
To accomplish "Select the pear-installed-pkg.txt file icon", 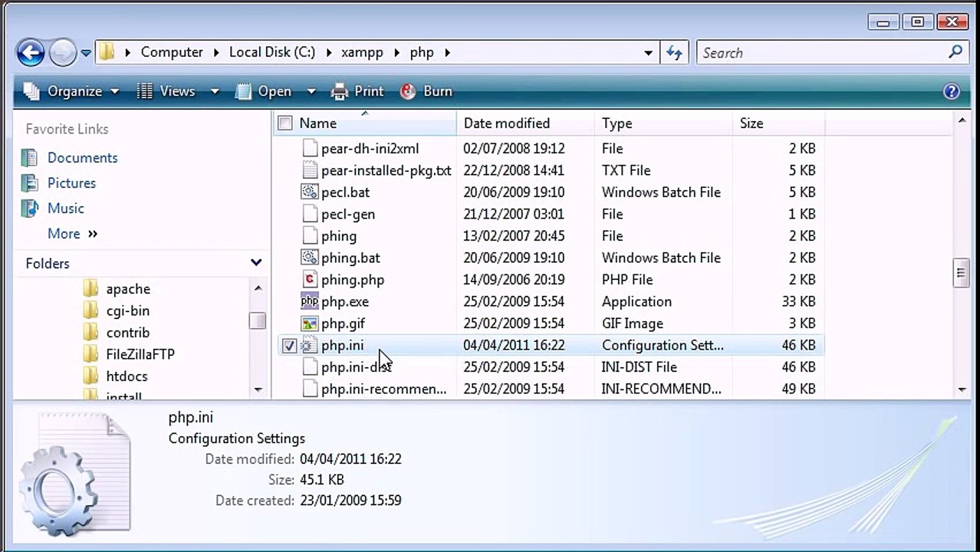I will (310, 170).
